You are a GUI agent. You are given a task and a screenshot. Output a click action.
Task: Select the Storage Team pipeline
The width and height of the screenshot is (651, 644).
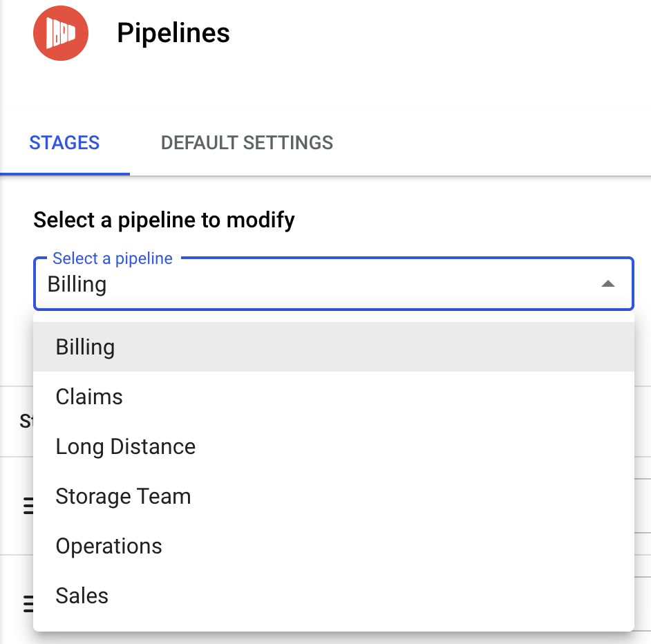[x=123, y=496]
